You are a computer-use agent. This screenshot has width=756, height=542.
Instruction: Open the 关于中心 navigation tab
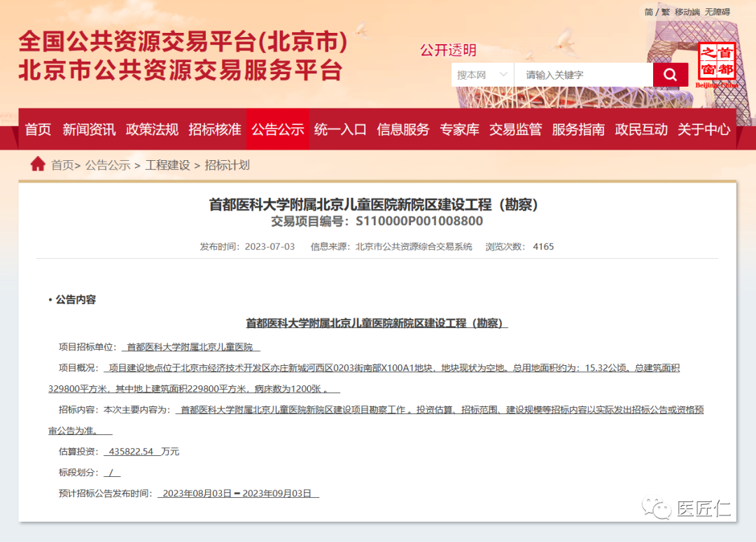[704, 129]
